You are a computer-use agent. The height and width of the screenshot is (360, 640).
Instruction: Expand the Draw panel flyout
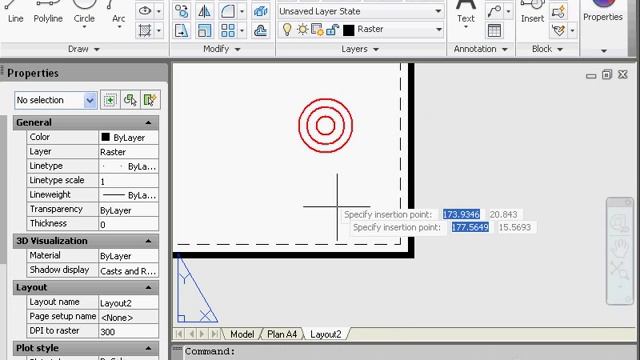[97, 49]
